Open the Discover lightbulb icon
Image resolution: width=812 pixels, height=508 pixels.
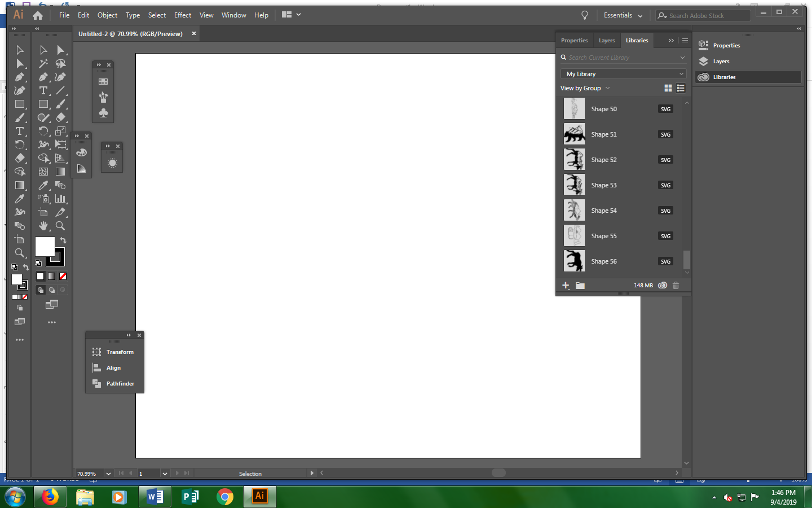(585, 15)
